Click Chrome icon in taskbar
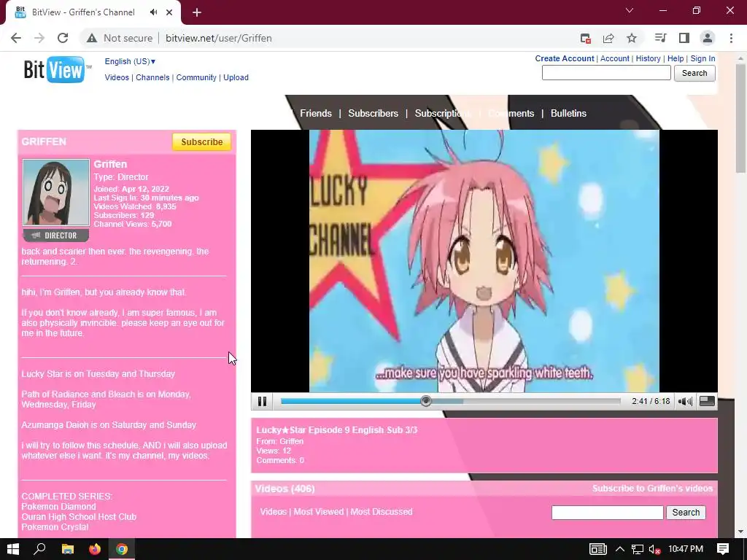Image resolution: width=747 pixels, height=560 pixels. click(122, 549)
